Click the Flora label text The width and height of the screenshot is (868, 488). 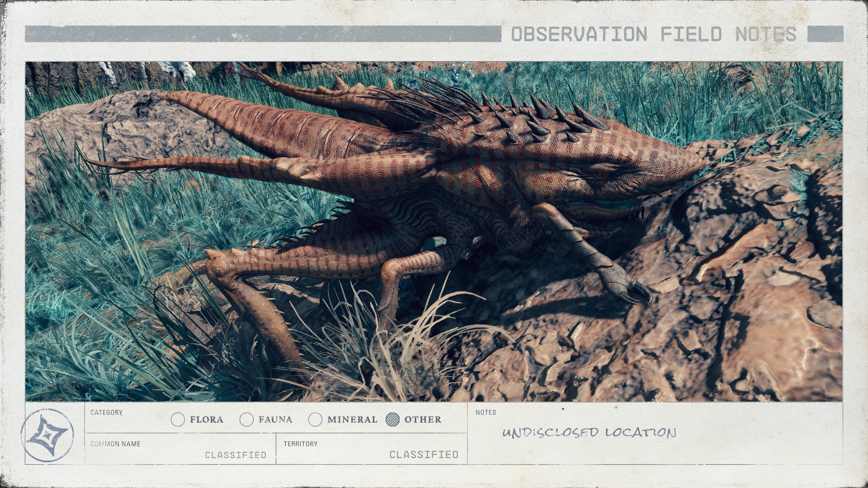click(207, 420)
